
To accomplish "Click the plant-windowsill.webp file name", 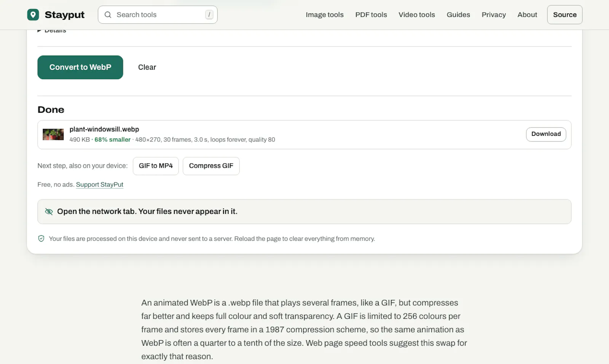I will tap(104, 129).
